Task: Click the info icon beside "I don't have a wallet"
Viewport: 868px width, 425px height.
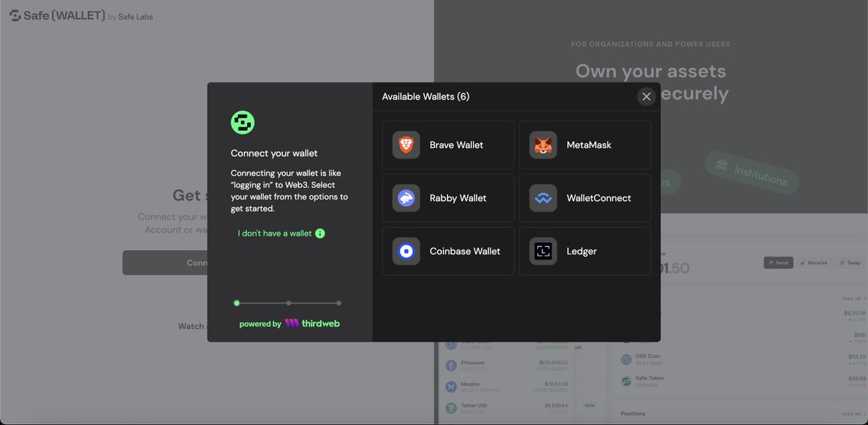Action: tap(320, 233)
